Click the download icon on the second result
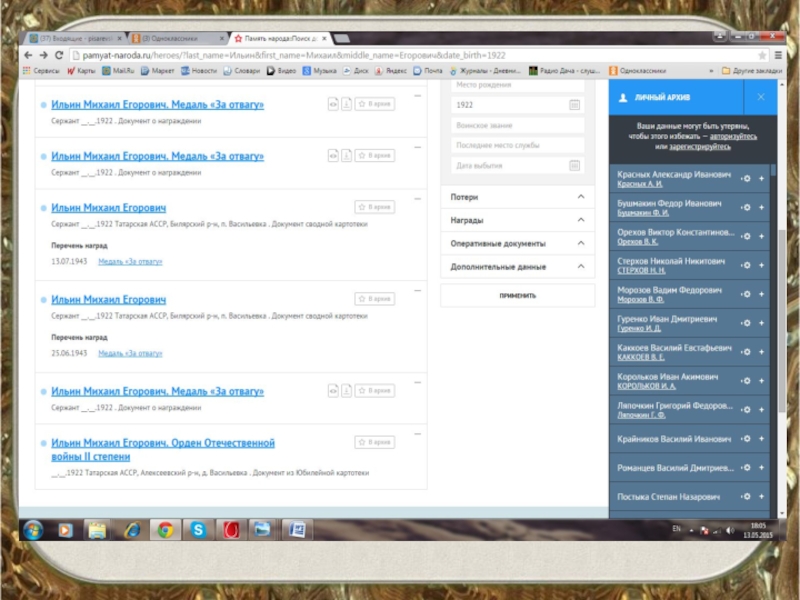Image resolution: width=800 pixels, height=600 pixels. pos(346,156)
